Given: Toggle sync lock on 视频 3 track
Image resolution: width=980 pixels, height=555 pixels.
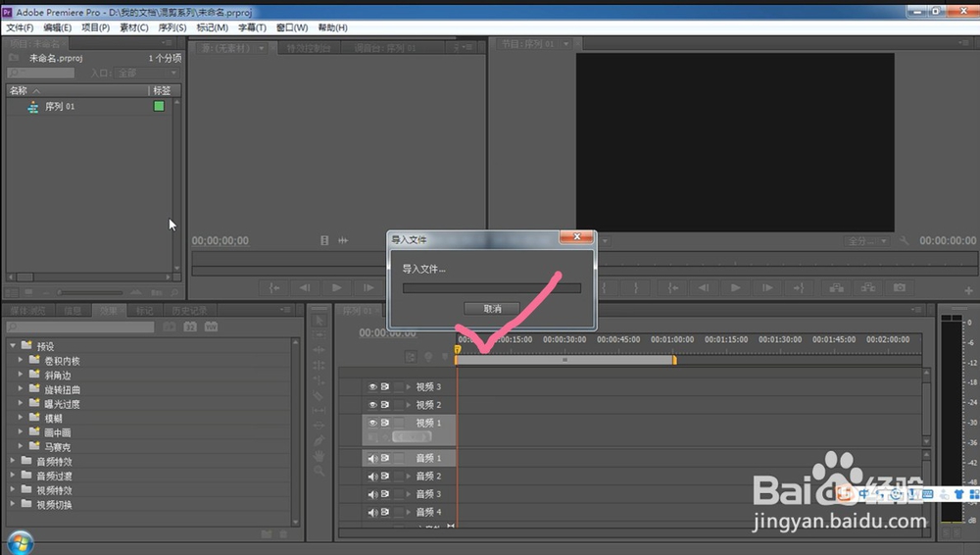Looking at the screenshot, I should 385,386.
